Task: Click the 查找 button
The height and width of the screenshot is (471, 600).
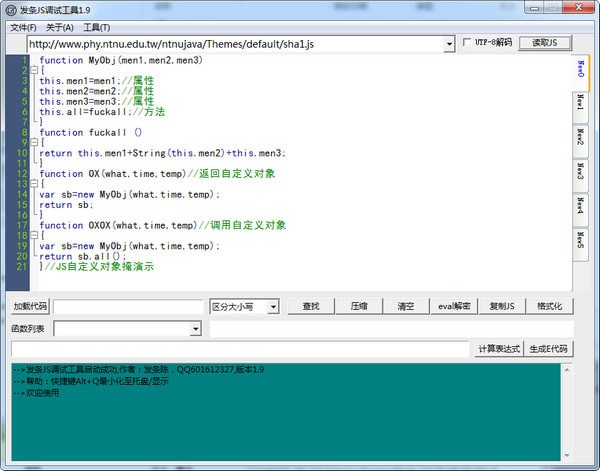Action: point(311,306)
